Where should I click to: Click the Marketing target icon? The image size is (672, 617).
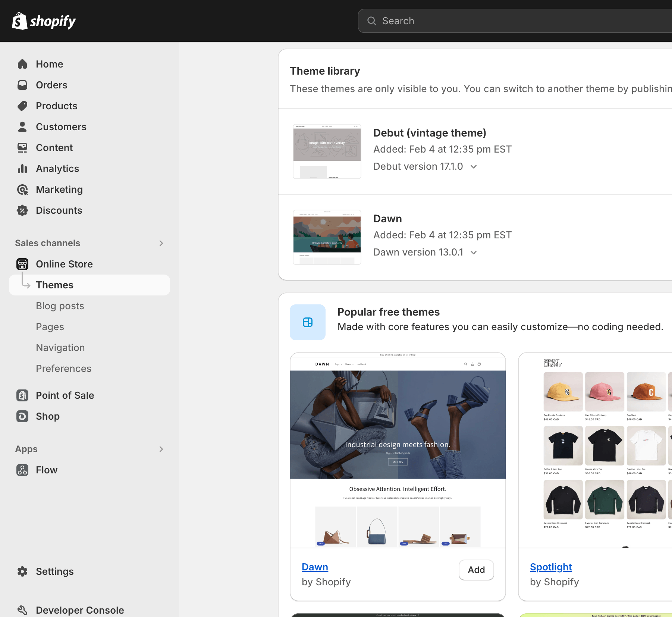22,190
